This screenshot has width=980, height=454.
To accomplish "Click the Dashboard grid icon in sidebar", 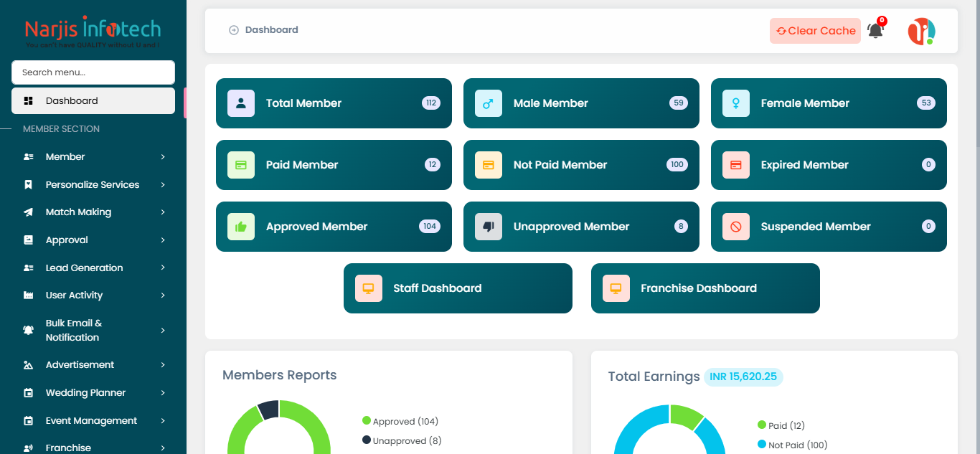I will (29, 101).
